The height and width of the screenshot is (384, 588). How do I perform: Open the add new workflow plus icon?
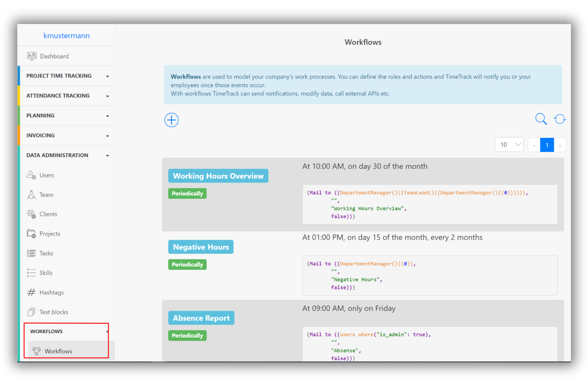pyautogui.click(x=171, y=120)
